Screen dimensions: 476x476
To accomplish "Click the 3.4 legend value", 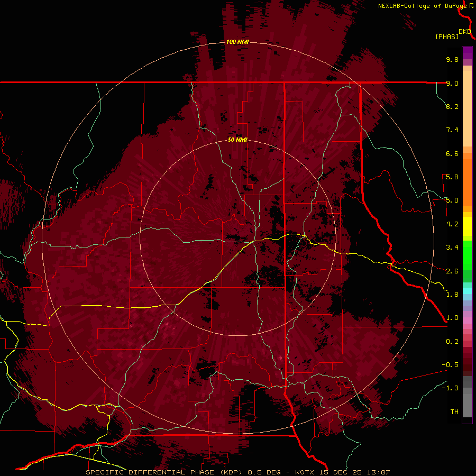I will (x=452, y=248).
